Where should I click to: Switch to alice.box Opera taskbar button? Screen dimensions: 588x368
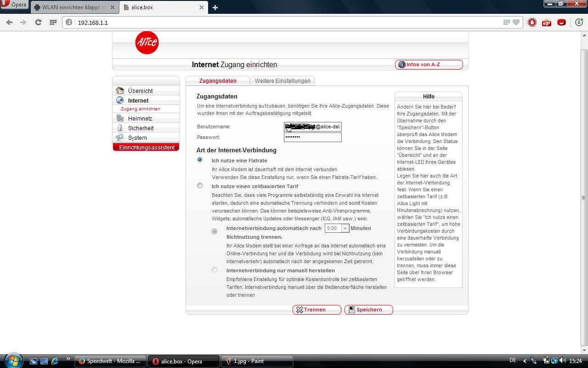coord(184,361)
